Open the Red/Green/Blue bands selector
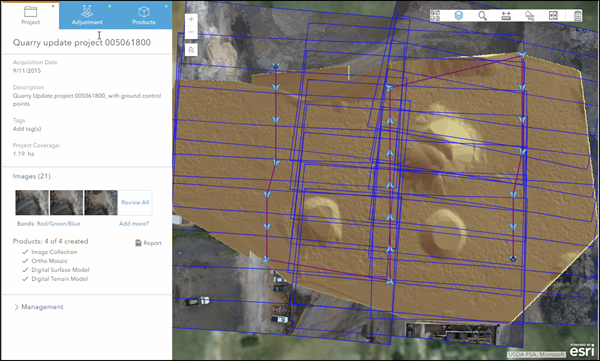This screenshot has height=361, width=600. [59, 224]
